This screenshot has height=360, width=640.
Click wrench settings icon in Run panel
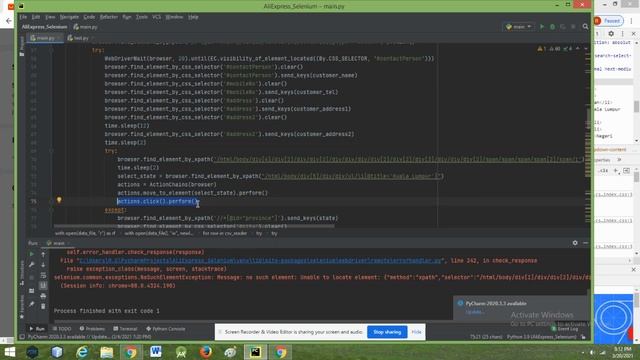click(x=32, y=265)
